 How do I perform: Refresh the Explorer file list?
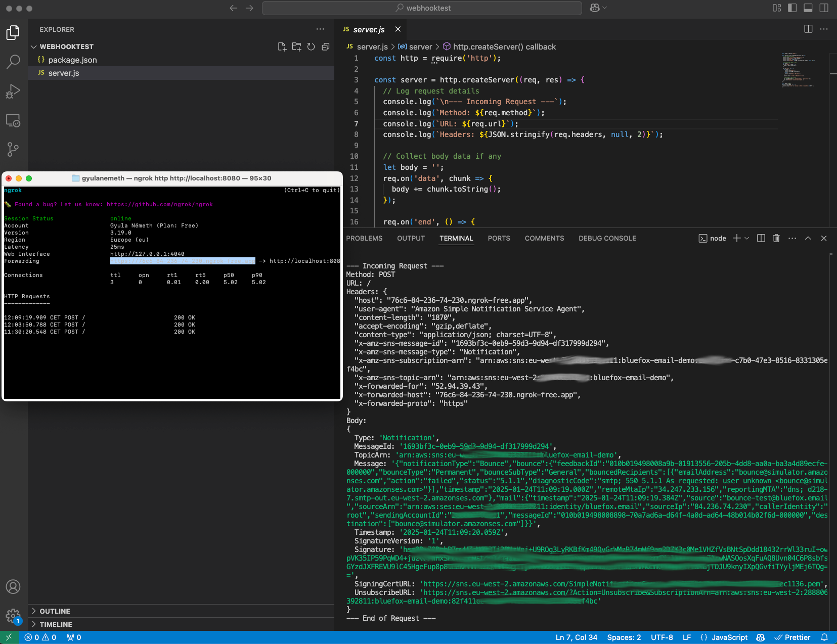(x=311, y=47)
